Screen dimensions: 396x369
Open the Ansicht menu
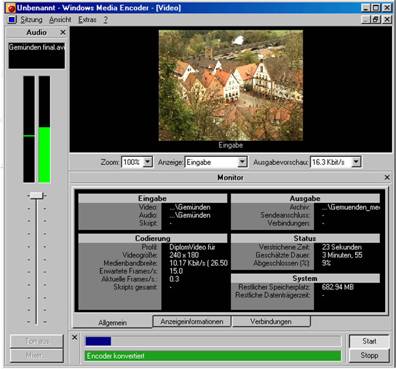coord(60,20)
